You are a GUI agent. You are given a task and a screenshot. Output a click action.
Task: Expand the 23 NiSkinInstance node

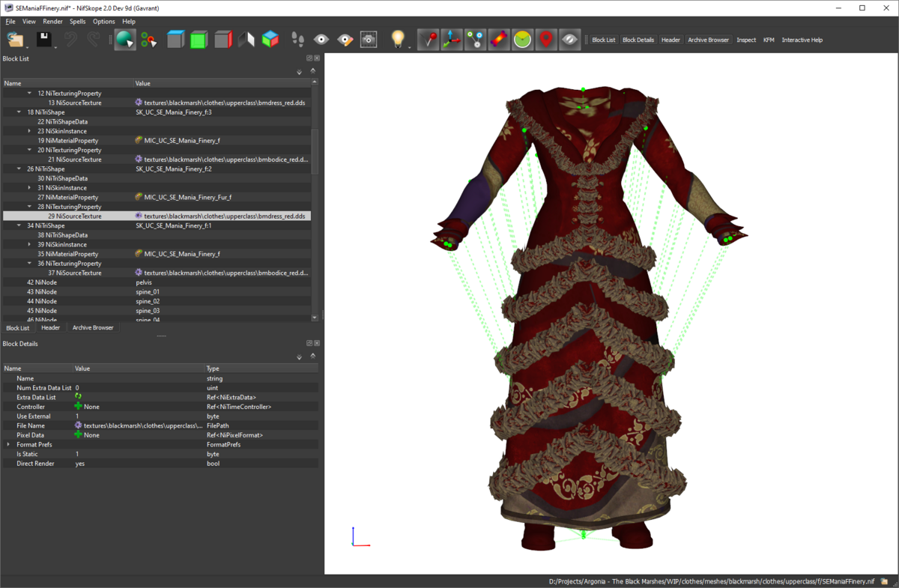click(29, 131)
